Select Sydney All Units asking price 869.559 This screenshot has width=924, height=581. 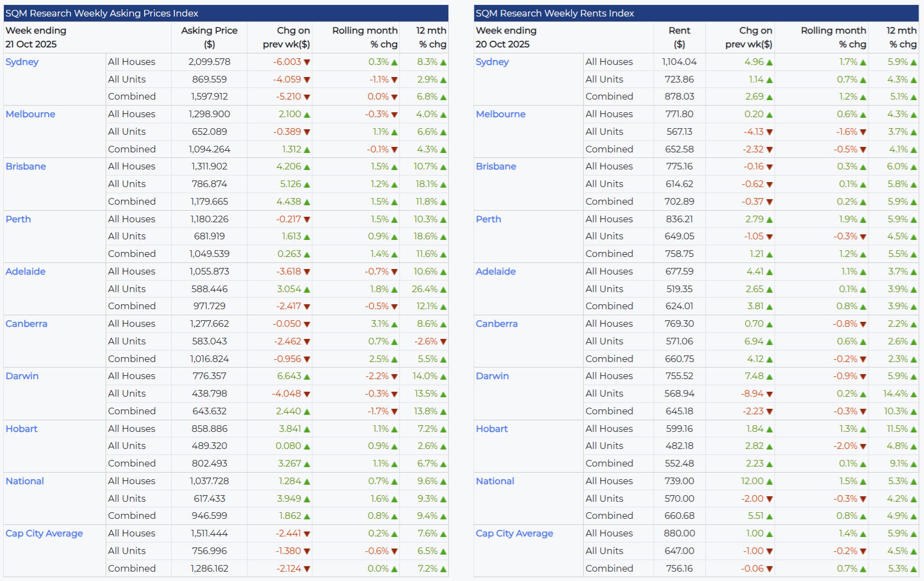[210, 79]
